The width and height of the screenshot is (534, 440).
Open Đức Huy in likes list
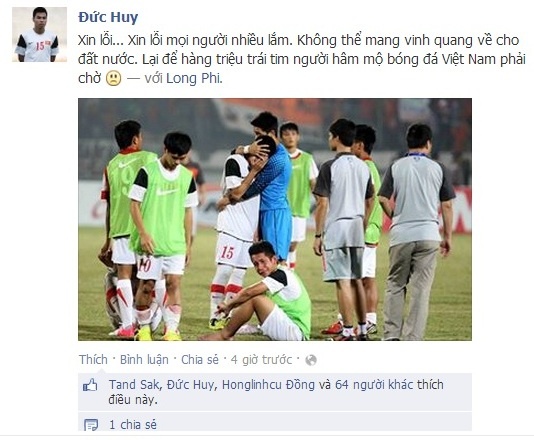191,384
